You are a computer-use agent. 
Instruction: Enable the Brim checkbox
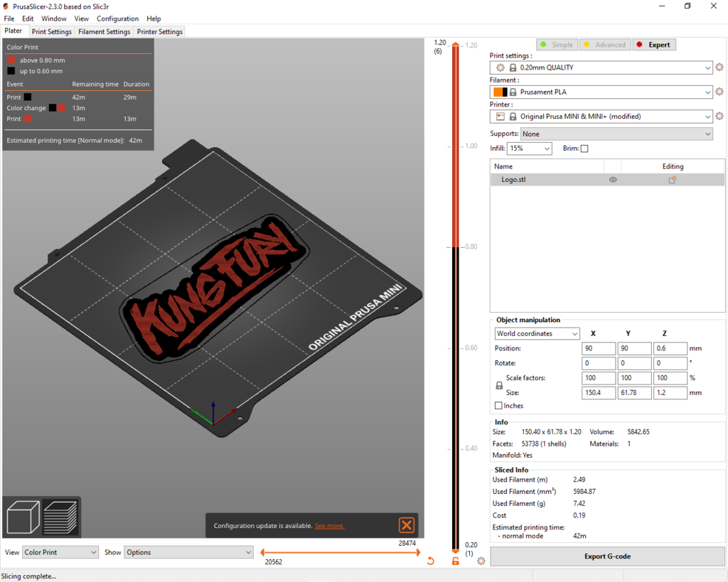584,149
